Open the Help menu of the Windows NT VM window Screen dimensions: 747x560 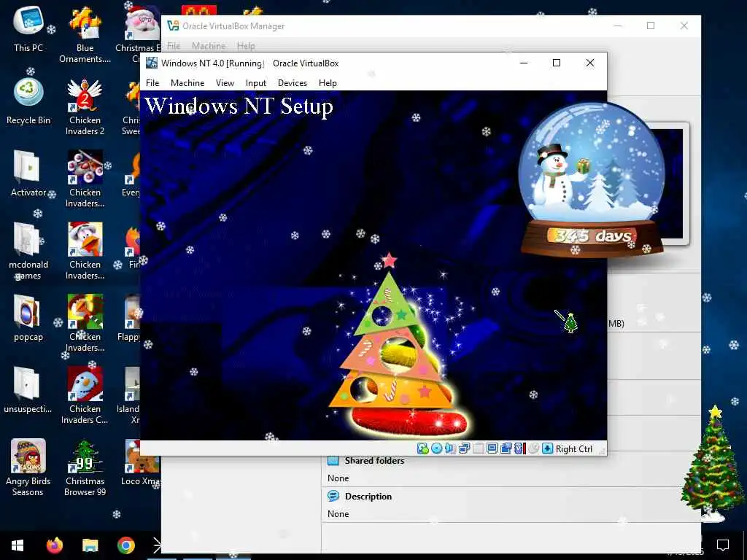point(328,83)
